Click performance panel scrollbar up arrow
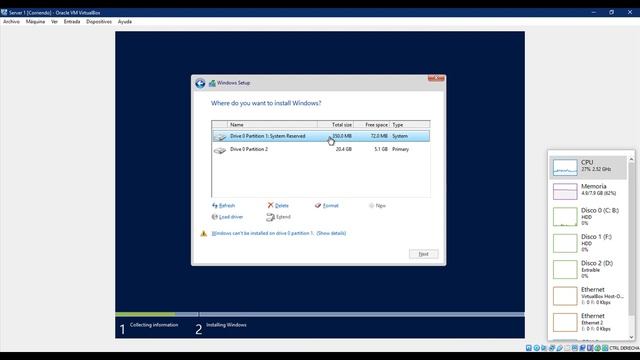The width and height of the screenshot is (640, 360). (631, 158)
